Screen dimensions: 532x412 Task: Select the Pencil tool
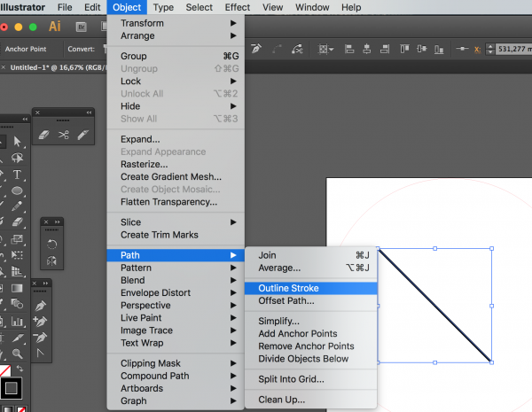(17, 206)
